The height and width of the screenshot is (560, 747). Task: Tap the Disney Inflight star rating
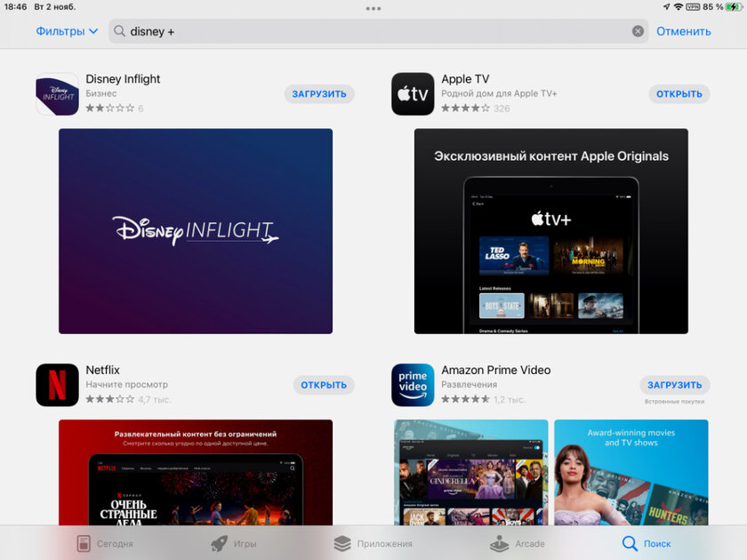(110, 108)
